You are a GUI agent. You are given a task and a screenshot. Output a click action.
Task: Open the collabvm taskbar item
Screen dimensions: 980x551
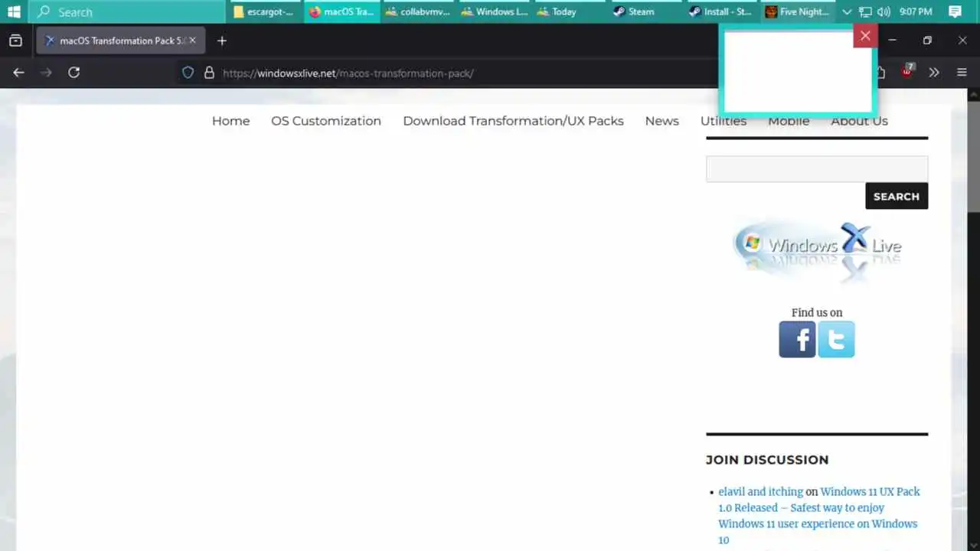click(418, 11)
